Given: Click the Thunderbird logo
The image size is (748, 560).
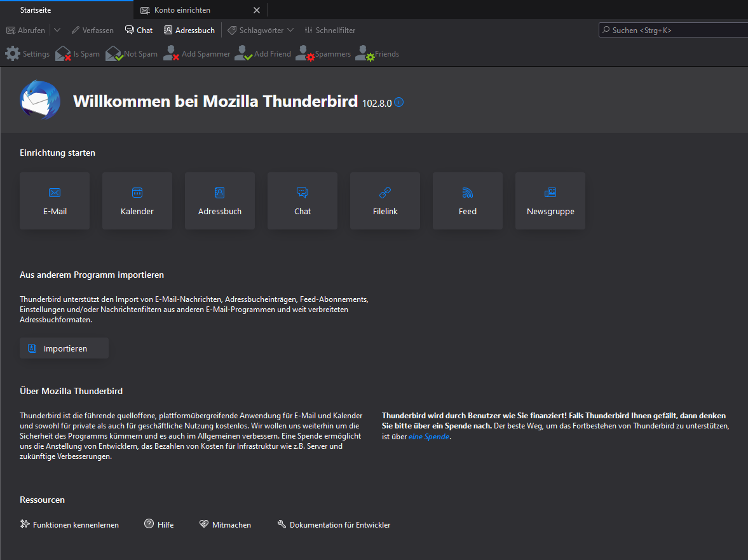Looking at the screenshot, I should point(40,100).
